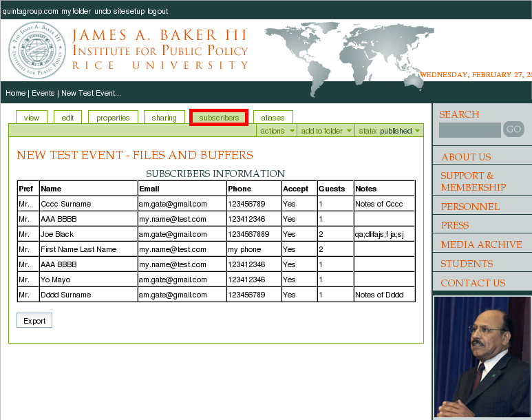Open Support & Membership sidebar link
The width and height of the screenshot is (532, 420).
coord(474,181)
